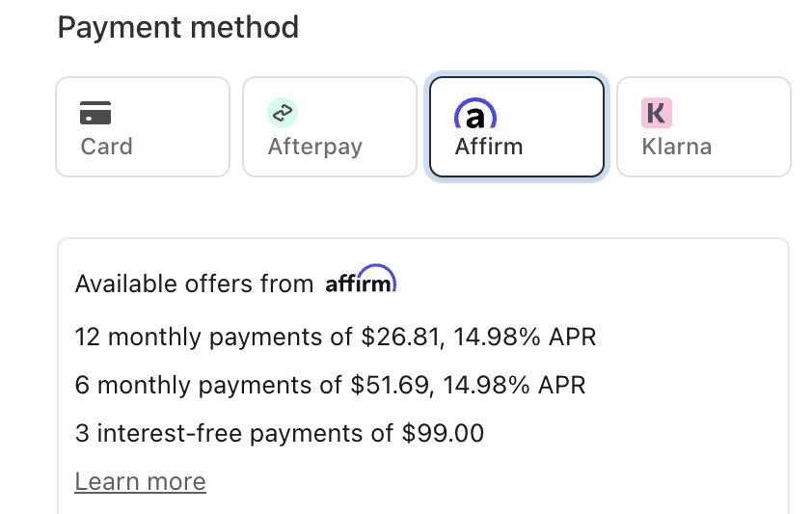
Task: Choose Afterpay as payment method
Action: tap(329, 127)
